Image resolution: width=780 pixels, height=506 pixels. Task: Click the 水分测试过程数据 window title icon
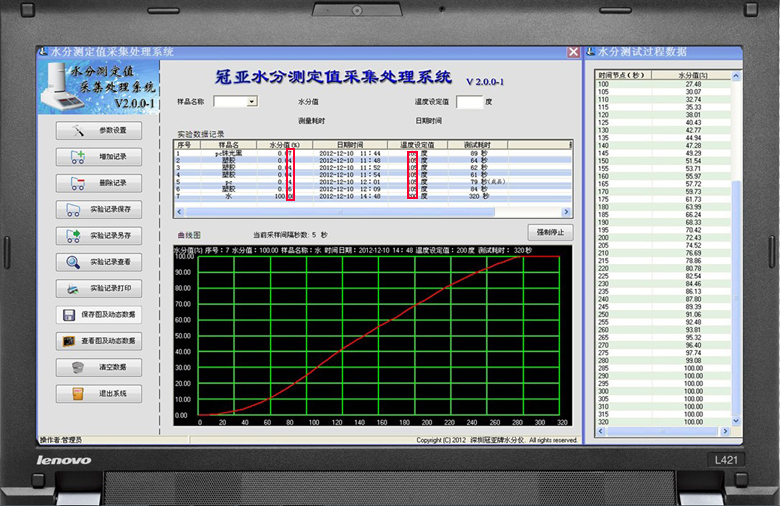[591, 51]
